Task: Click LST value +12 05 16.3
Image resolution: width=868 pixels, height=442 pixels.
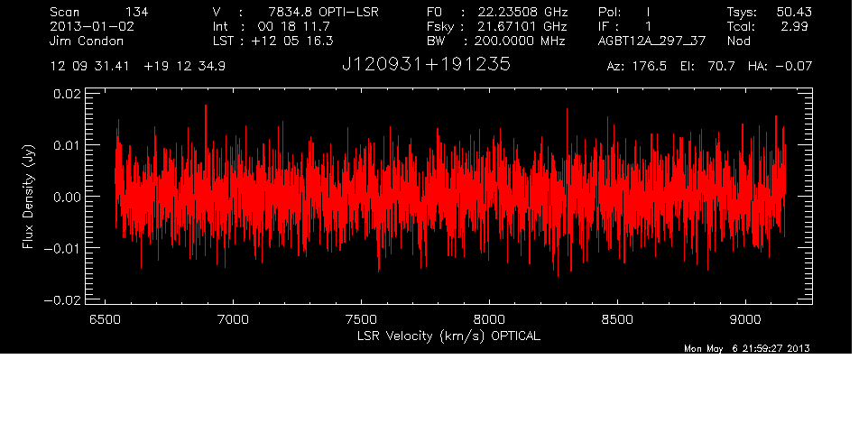Action: point(292,41)
